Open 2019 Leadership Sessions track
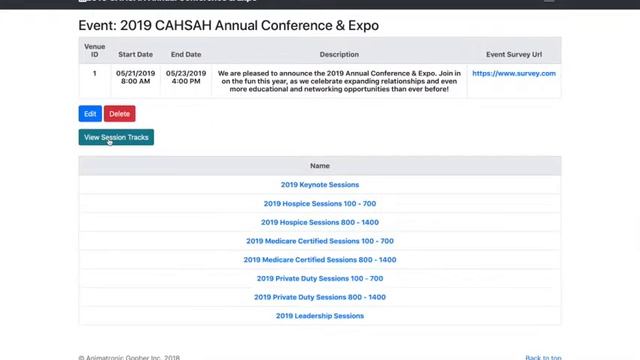 pos(320,316)
